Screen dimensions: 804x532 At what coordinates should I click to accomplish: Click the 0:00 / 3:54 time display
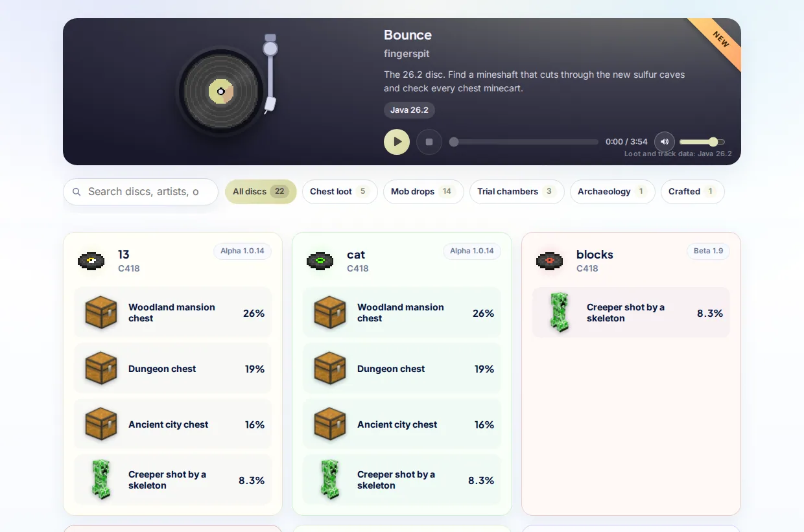[626, 142]
